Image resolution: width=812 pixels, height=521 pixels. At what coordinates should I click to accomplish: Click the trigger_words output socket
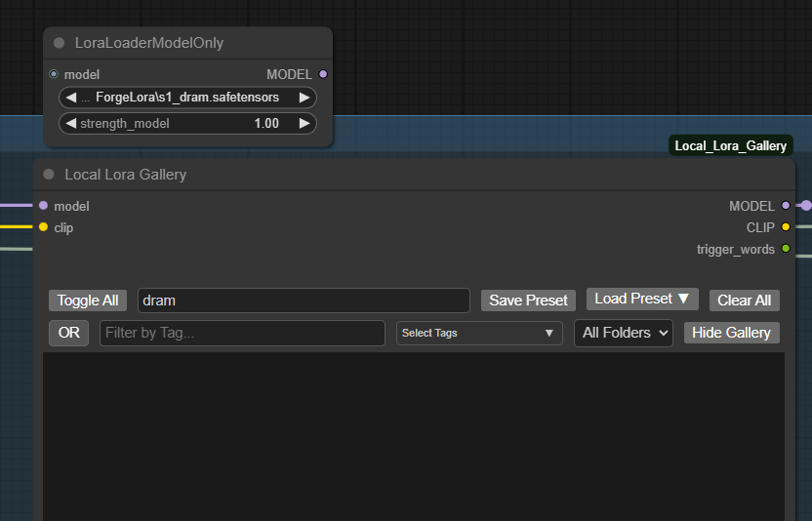(786, 249)
